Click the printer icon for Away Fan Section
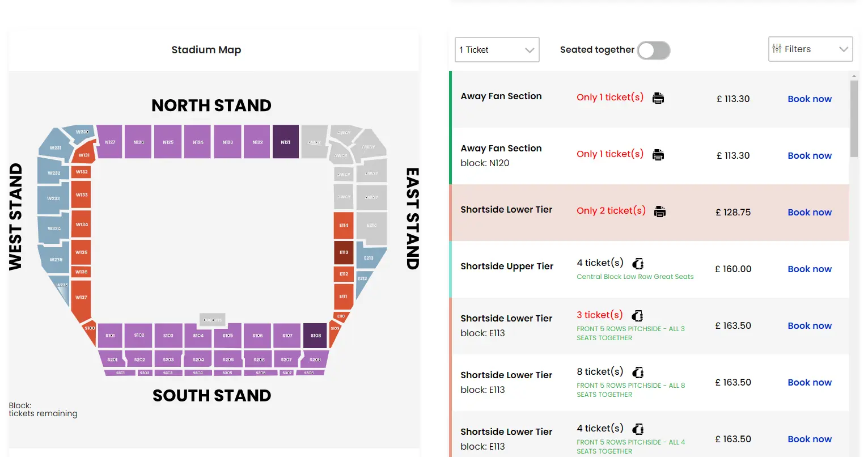The height and width of the screenshot is (457, 868). coord(658,98)
